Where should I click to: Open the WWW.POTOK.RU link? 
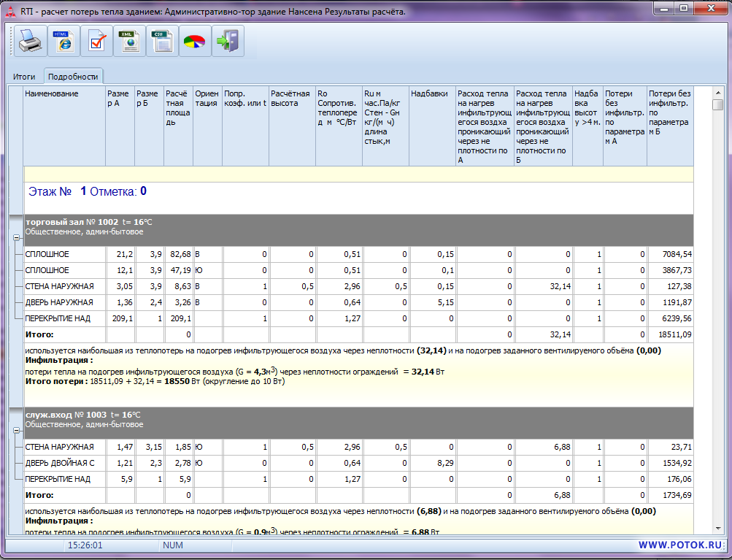(x=680, y=545)
